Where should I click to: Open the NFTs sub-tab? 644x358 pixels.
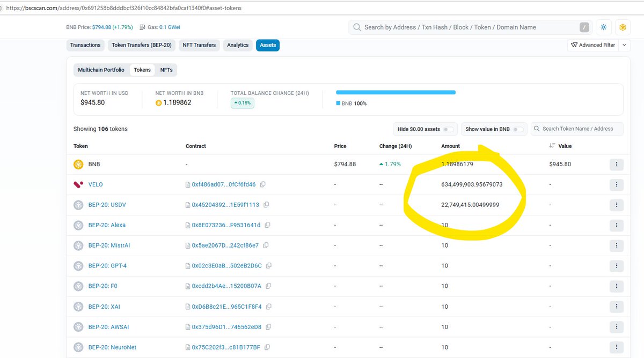click(166, 70)
